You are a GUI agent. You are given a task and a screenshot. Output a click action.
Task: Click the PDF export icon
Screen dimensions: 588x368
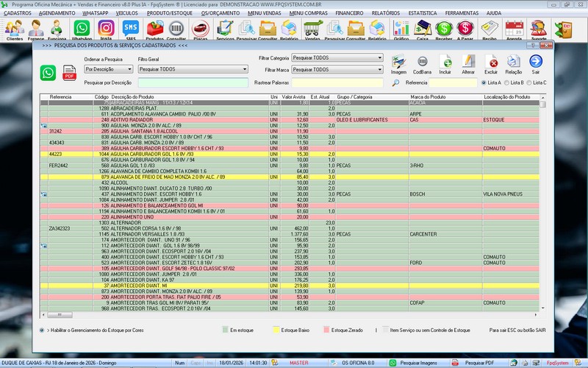pyautogui.click(x=70, y=72)
